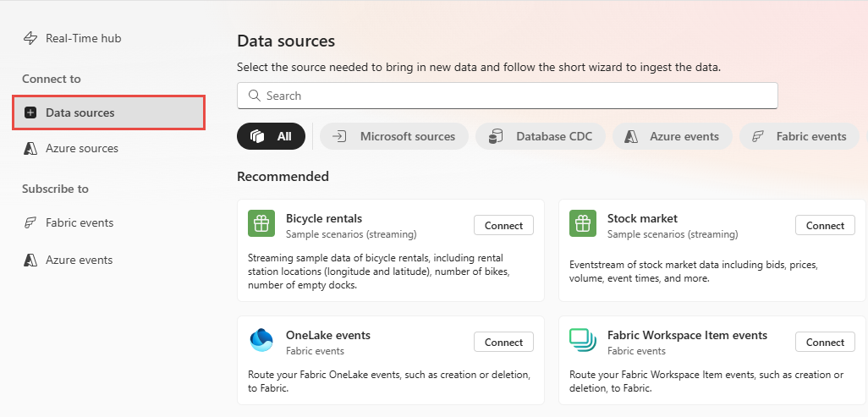Connect to Stock market sample
868x417 pixels.
coord(825,226)
